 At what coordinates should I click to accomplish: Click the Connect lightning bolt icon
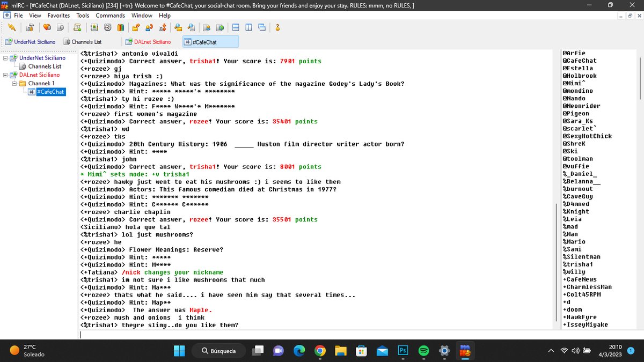click(12, 27)
